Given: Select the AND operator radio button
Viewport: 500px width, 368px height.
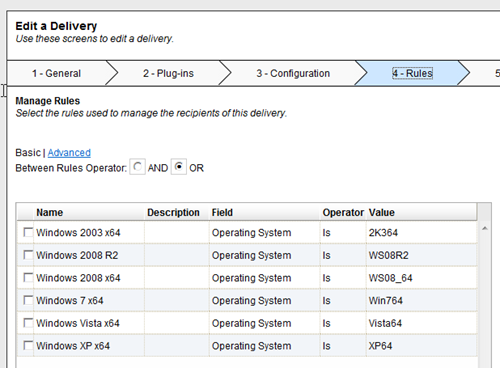Looking at the screenshot, I should [137, 167].
